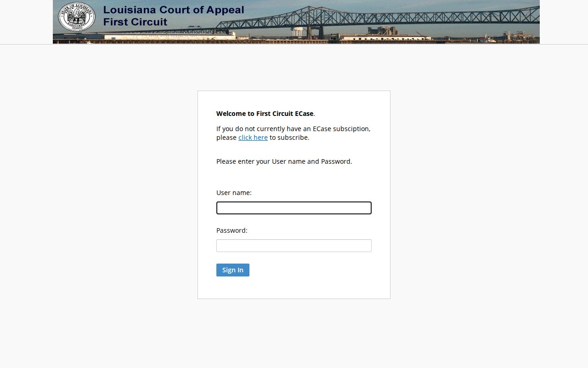Click the Louisiana state seal logo
588x368 pixels.
coord(77,17)
